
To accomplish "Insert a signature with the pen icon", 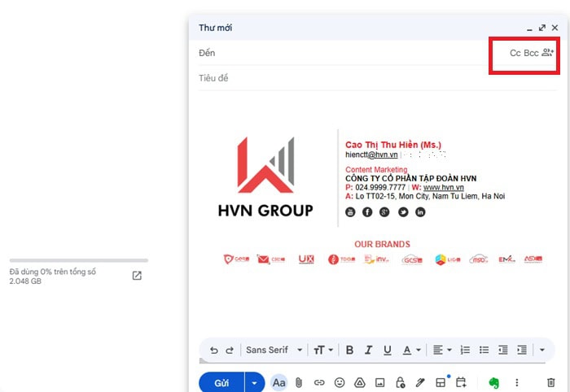I will click(420, 382).
